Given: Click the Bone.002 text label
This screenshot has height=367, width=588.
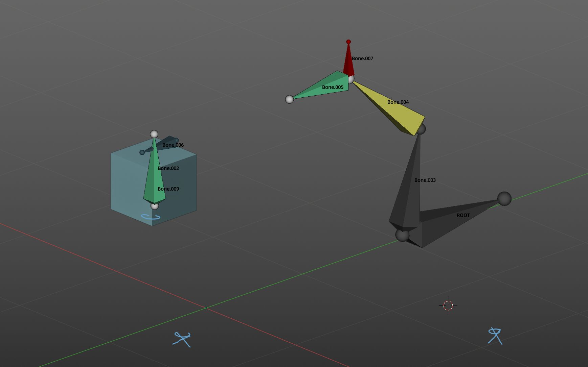Looking at the screenshot, I should [x=168, y=168].
